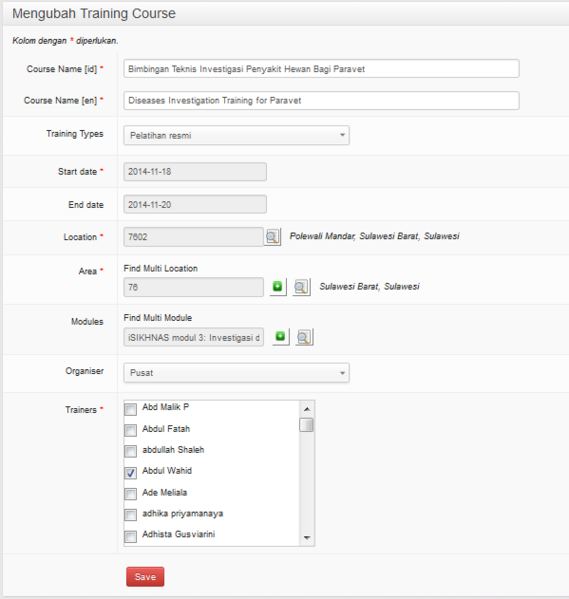Image resolution: width=569 pixels, height=599 pixels.
Task: Check the Abd Malik P trainer checkbox
Action: tap(130, 409)
